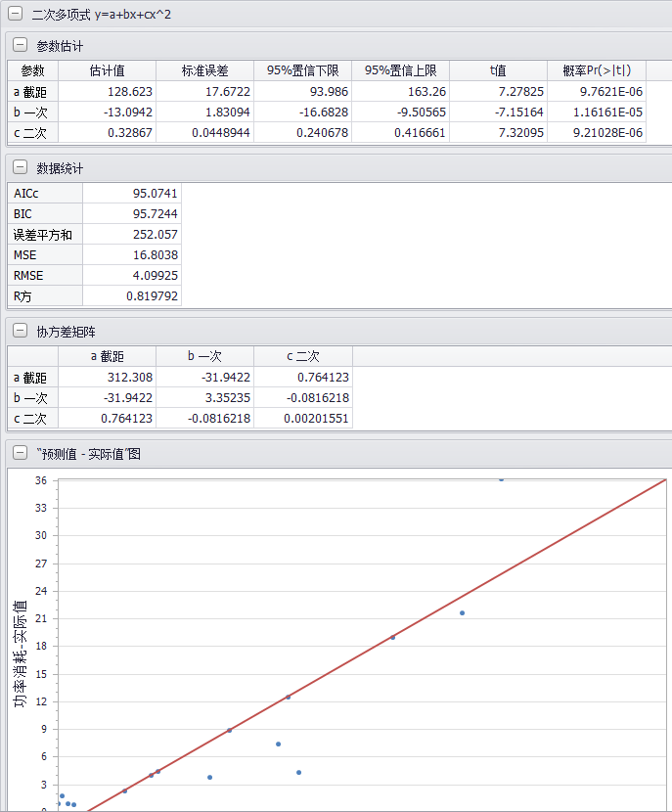Click the 95%置信下限 column header
Image resolution: width=672 pixels, height=812 pixels.
[303, 70]
